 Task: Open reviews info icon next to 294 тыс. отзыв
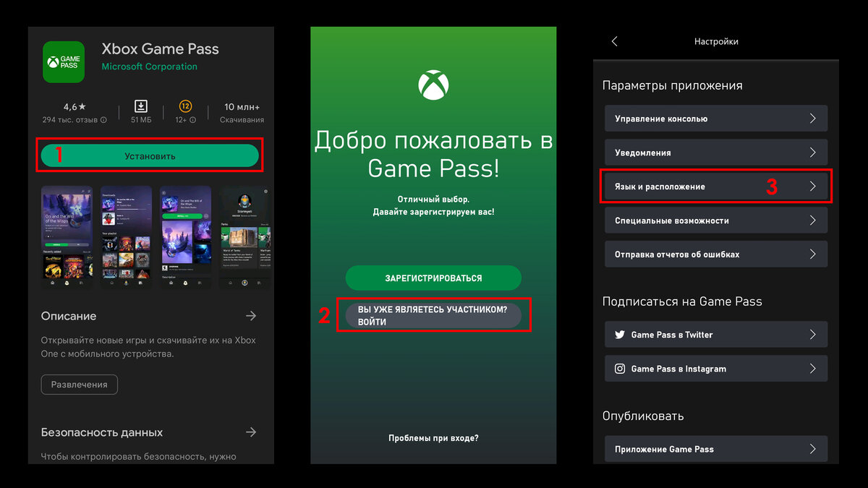[103, 120]
